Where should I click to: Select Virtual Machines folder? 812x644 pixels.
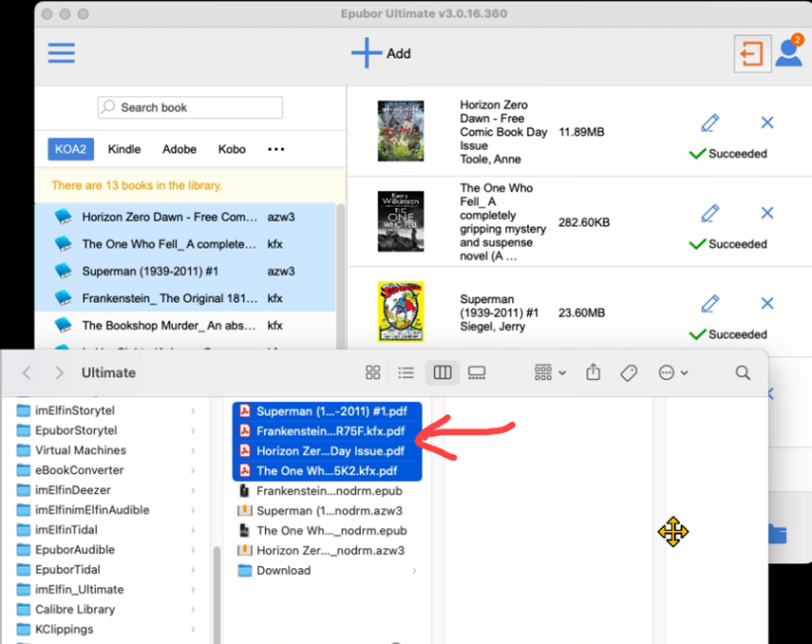[x=106, y=450]
